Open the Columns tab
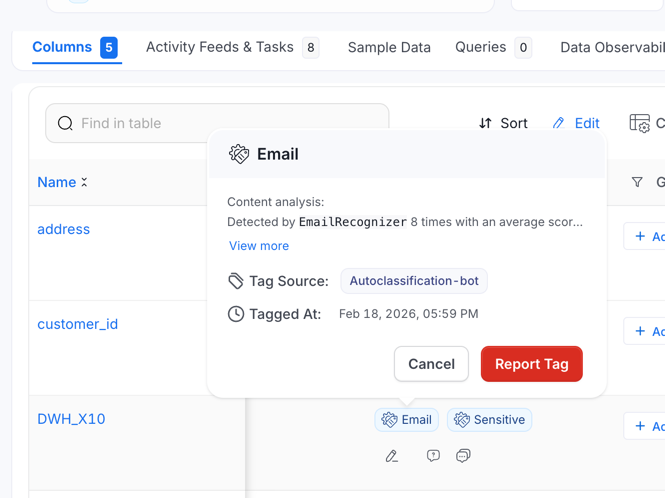Image resolution: width=665 pixels, height=498 pixels. (x=75, y=47)
